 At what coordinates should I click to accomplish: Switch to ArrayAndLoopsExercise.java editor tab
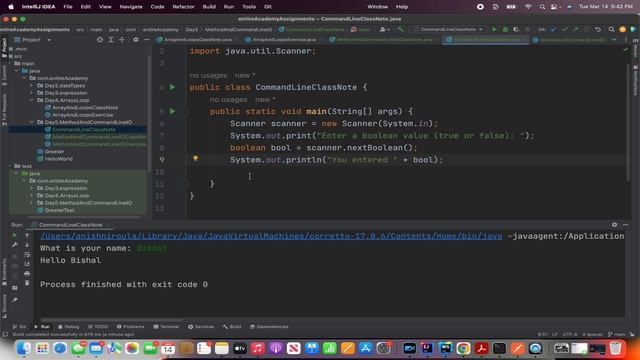[x=283, y=40]
